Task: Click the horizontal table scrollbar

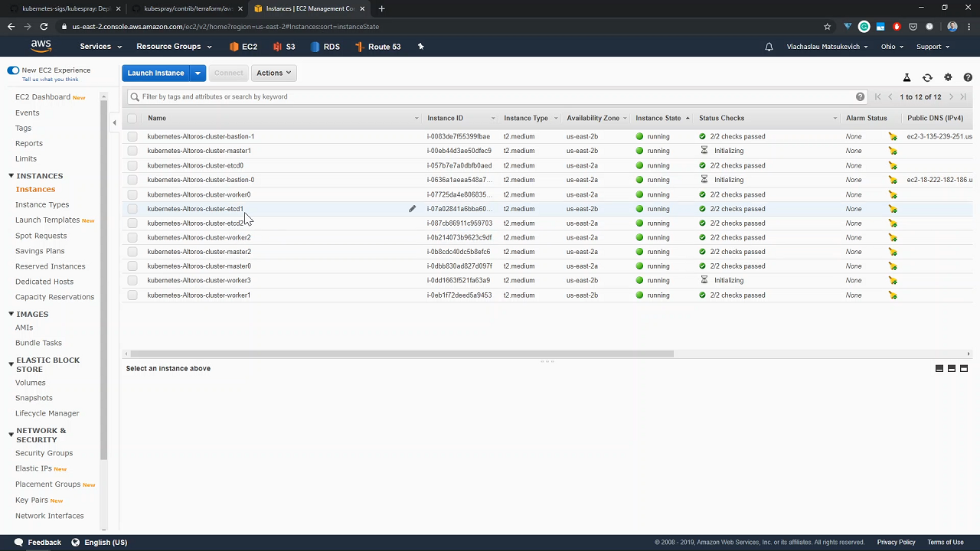Action: point(402,354)
